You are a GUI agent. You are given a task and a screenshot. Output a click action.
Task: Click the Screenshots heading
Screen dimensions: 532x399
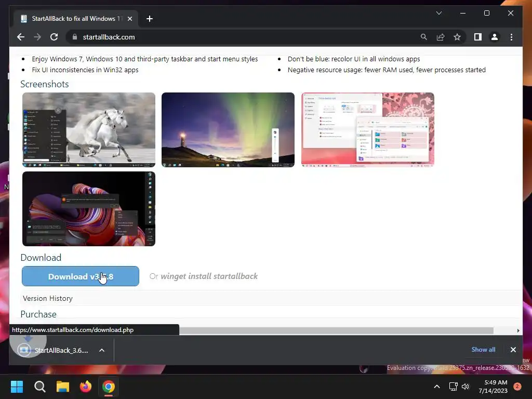pyautogui.click(x=45, y=84)
